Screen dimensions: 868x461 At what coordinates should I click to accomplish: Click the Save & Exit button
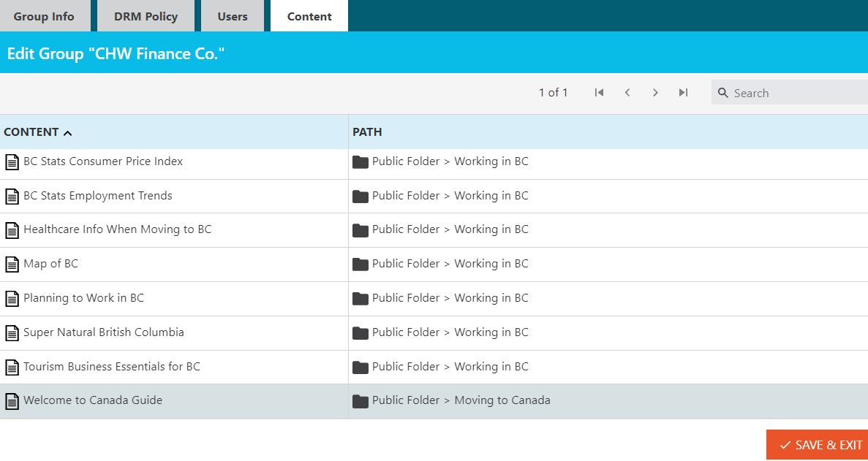point(817,445)
